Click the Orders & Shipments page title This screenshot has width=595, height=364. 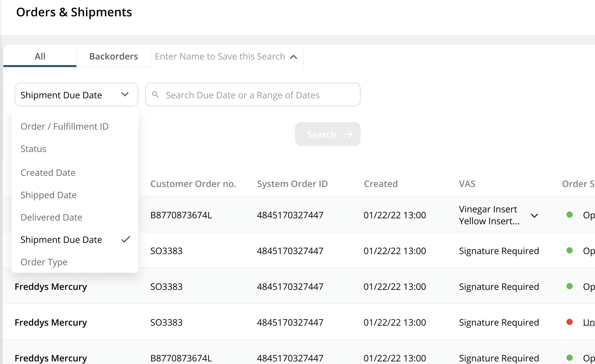click(74, 12)
